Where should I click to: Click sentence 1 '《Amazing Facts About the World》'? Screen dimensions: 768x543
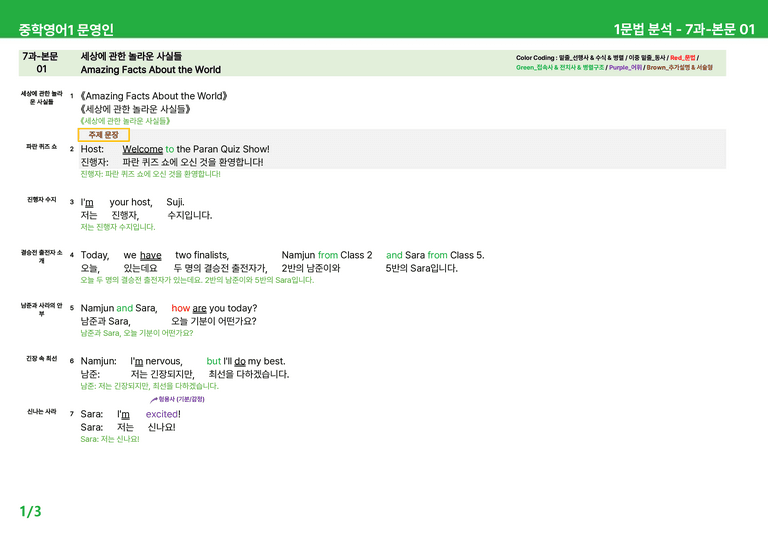(154, 96)
